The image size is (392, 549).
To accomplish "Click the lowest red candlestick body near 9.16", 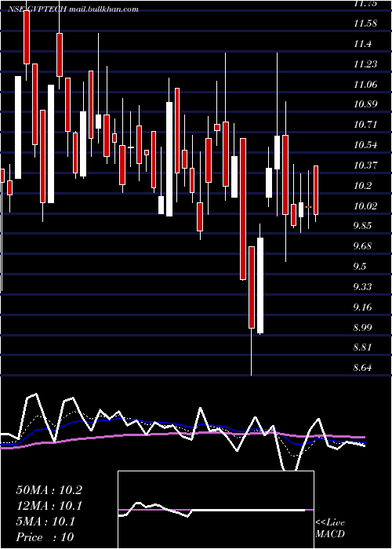I will (x=252, y=288).
